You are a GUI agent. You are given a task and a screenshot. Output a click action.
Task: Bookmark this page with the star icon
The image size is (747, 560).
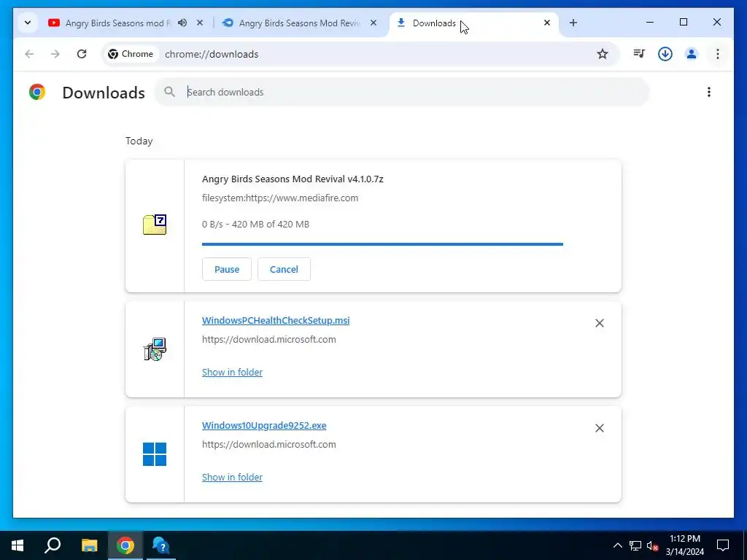point(603,54)
